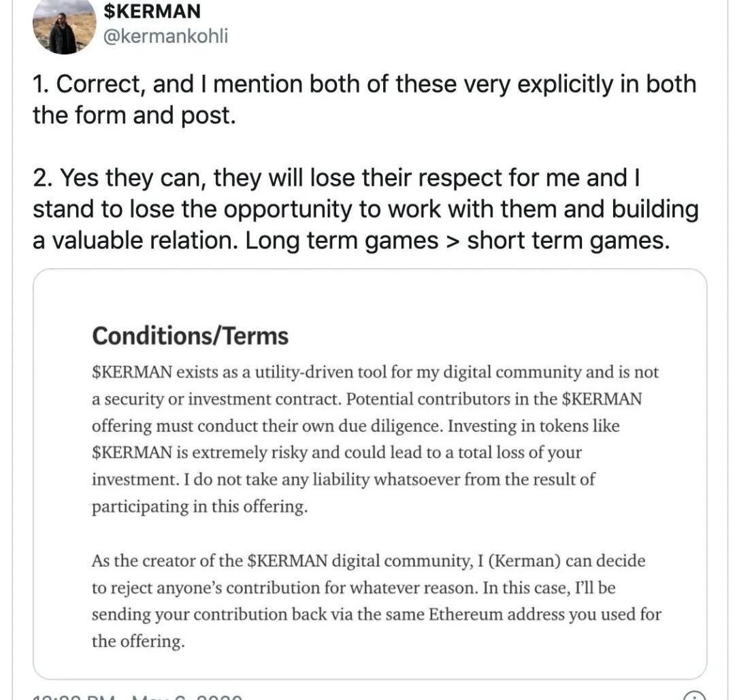Open the tweet timestamp at the bottom
The width and height of the screenshot is (735, 700).
[x=137, y=697]
